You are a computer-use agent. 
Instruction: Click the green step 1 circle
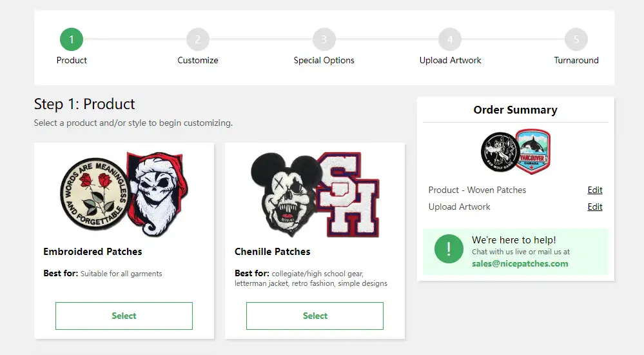[72, 39]
